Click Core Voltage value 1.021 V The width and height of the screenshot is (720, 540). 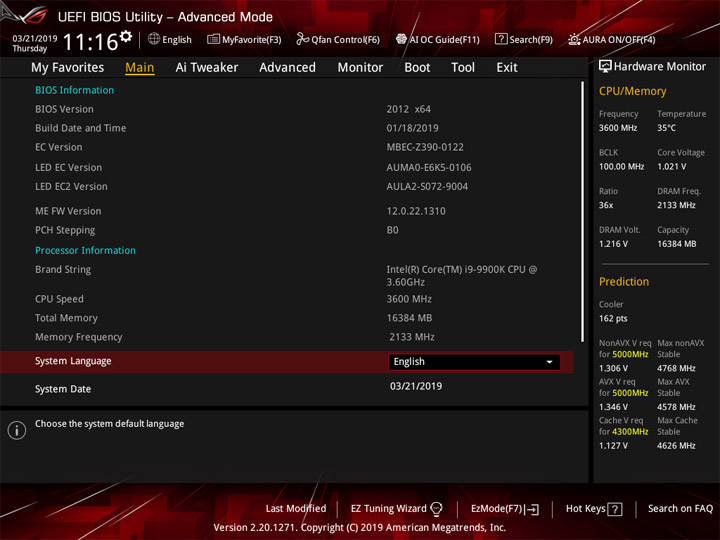[672, 166]
